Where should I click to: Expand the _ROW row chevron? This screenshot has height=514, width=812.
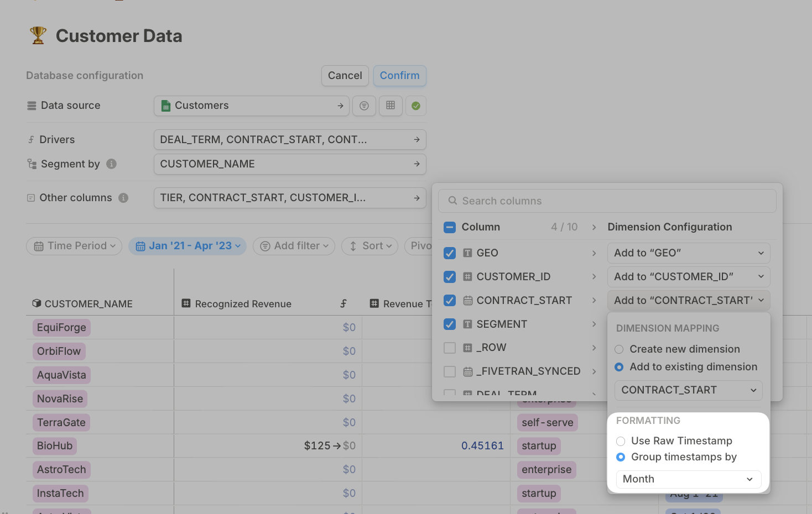[x=594, y=348]
